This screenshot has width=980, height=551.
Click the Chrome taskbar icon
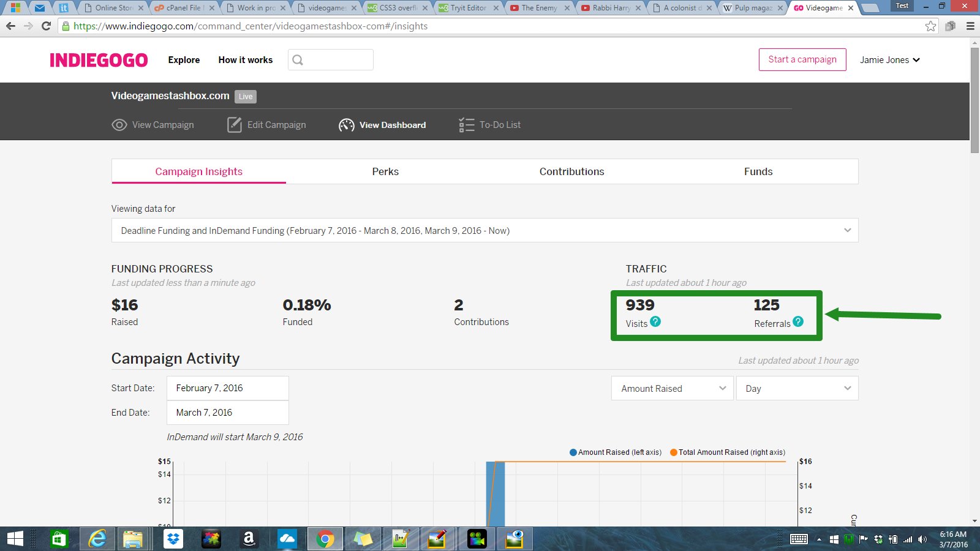click(x=325, y=539)
